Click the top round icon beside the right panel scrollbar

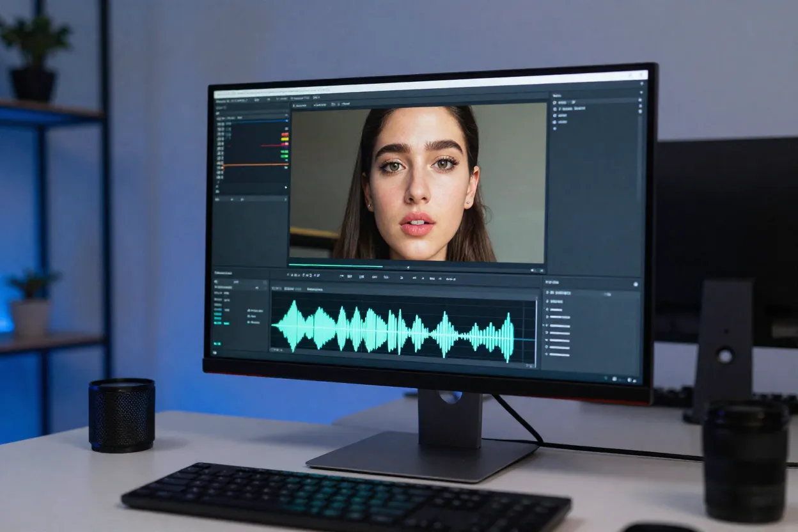pyautogui.click(x=640, y=101)
